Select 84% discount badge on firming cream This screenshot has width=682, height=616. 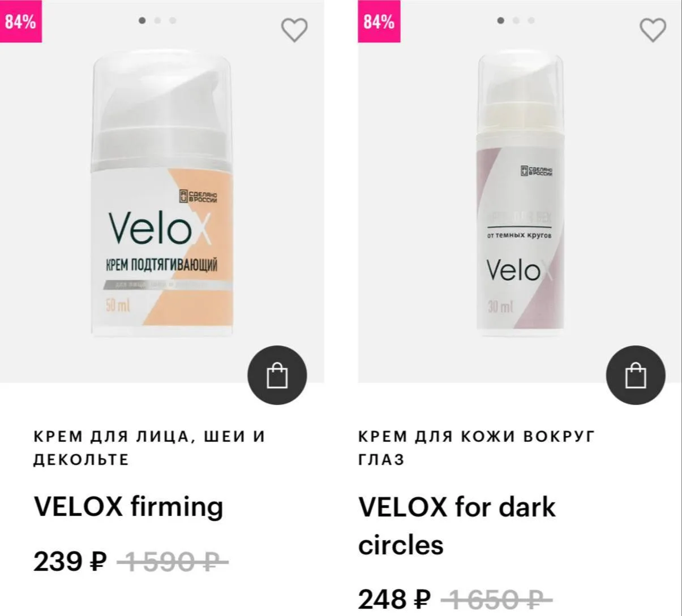(x=20, y=21)
